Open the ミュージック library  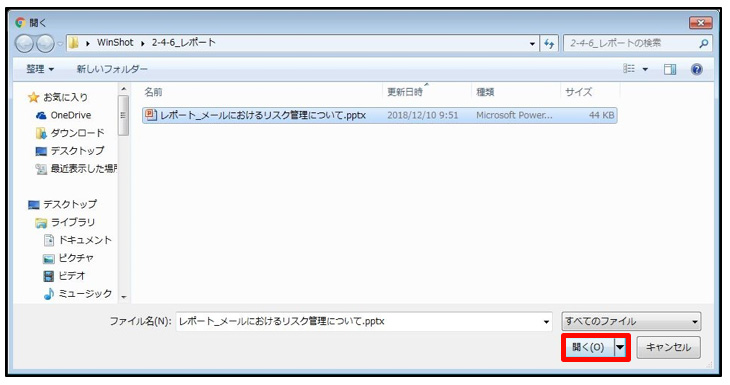point(78,293)
